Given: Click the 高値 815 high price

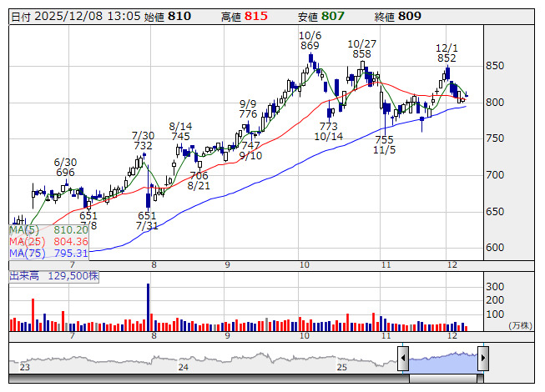Looking at the screenshot, I should (x=245, y=17).
